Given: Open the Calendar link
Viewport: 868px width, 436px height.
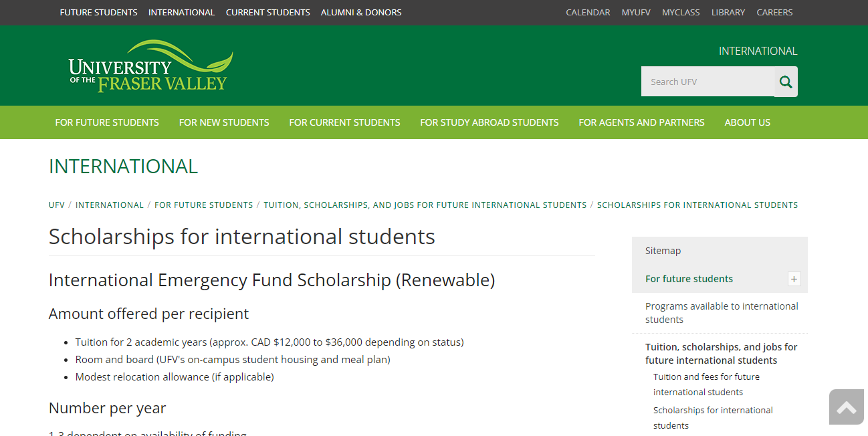Looking at the screenshot, I should point(588,12).
